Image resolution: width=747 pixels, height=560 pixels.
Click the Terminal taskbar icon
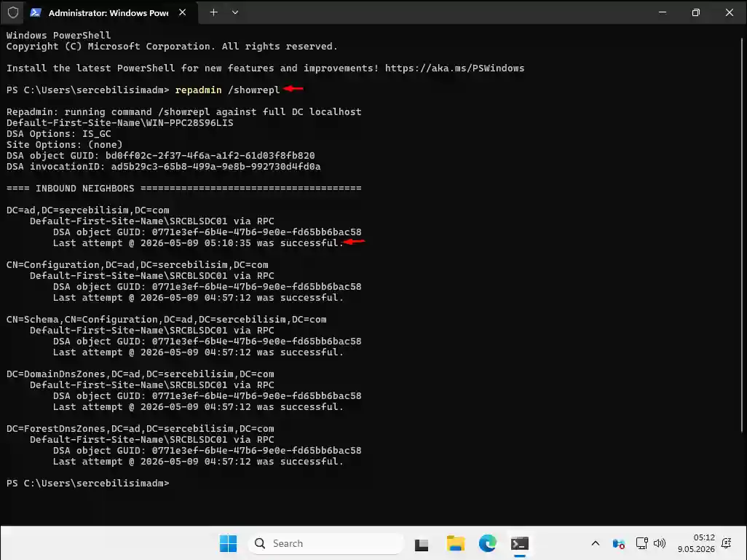[520, 543]
